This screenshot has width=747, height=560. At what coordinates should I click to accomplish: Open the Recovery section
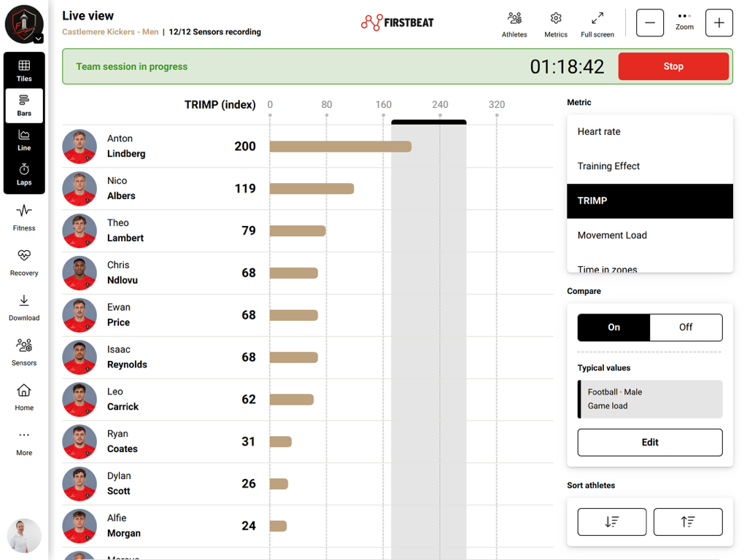point(24,262)
